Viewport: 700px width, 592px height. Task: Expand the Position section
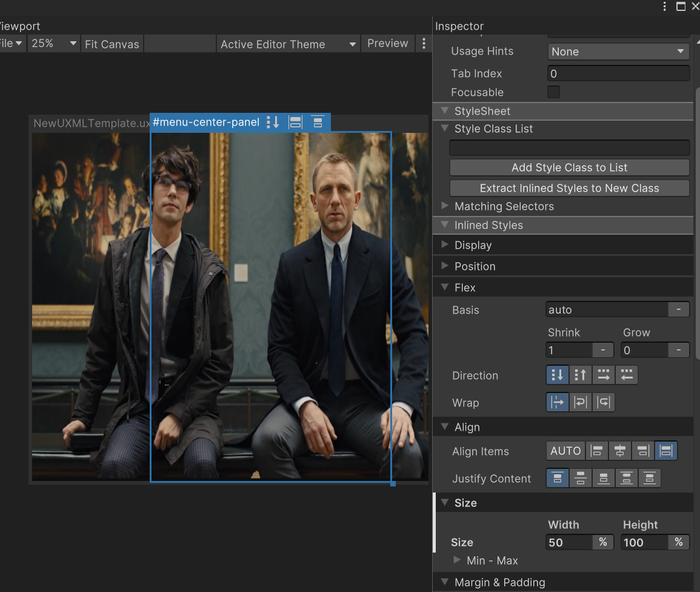click(445, 266)
